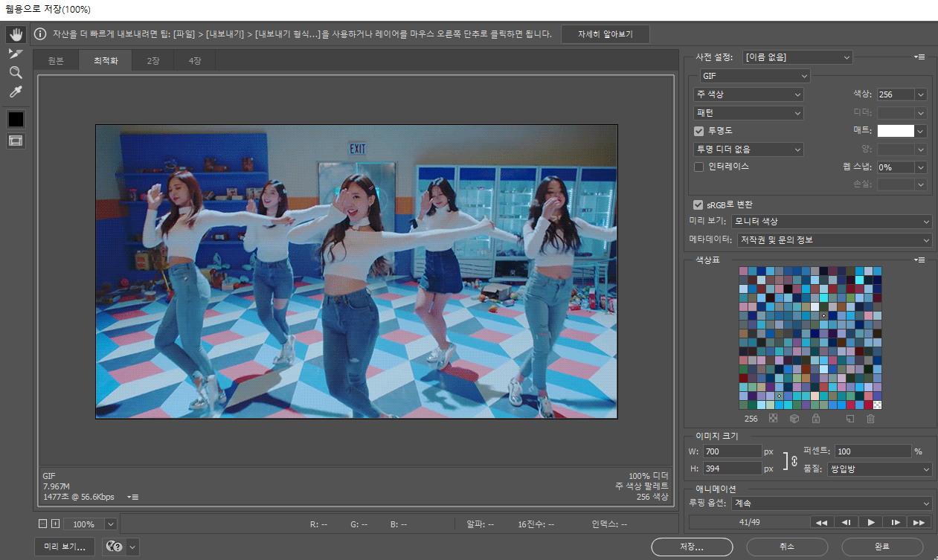Open 루핑 옵션 계속 dropdown
The image size is (938, 560).
pyautogui.click(x=832, y=503)
